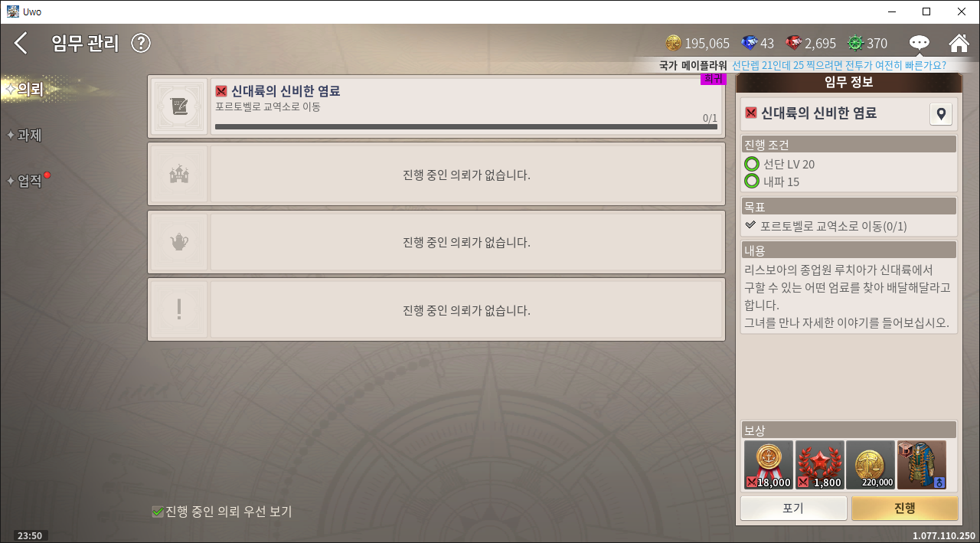Go back with the left arrow icon
This screenshot has width=980, height=543.
(x=21, y=43)
